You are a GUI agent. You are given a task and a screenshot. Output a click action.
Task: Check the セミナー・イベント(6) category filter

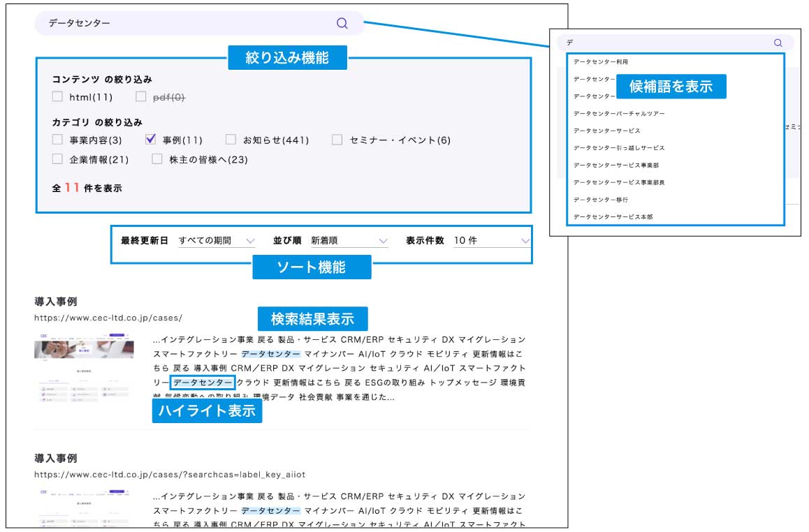tap(337, 140)
